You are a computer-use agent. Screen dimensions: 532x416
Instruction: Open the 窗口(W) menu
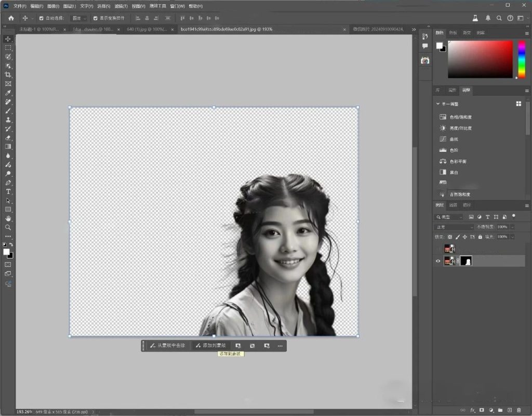click(x=177, y=6)
